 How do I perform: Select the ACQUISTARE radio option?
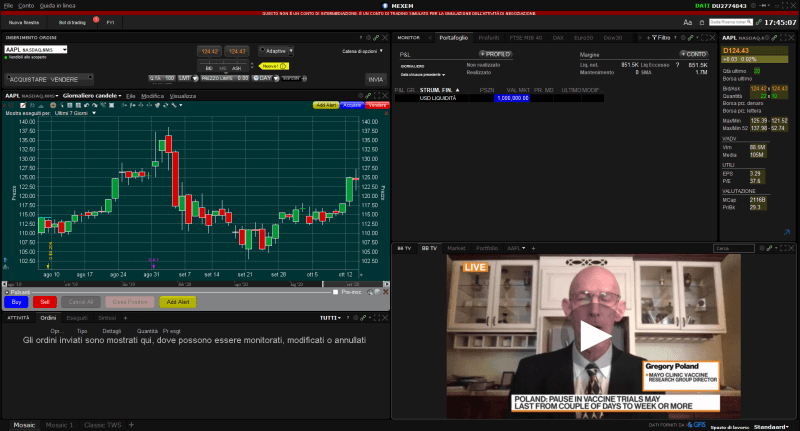[x=8, y=78]
